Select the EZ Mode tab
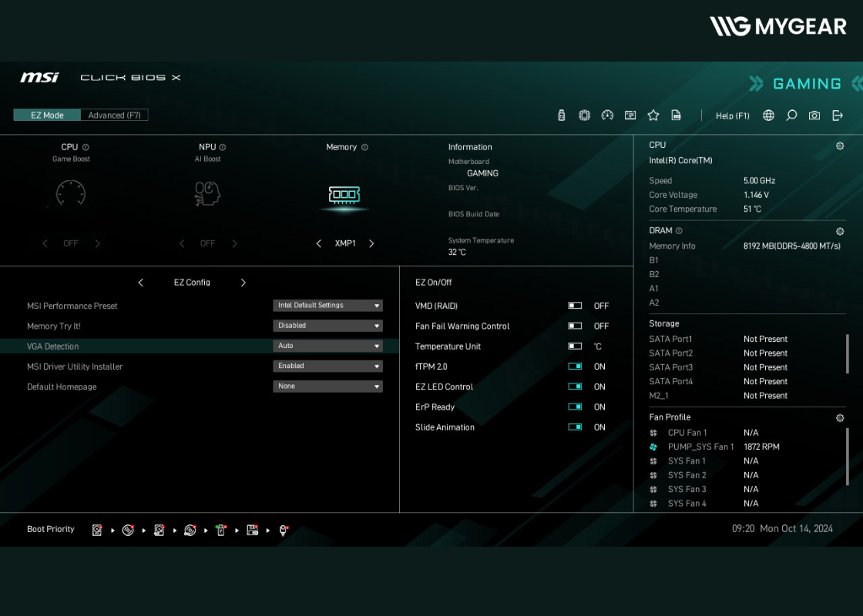This screenshot has width=863, height=616. click(47, 115)
